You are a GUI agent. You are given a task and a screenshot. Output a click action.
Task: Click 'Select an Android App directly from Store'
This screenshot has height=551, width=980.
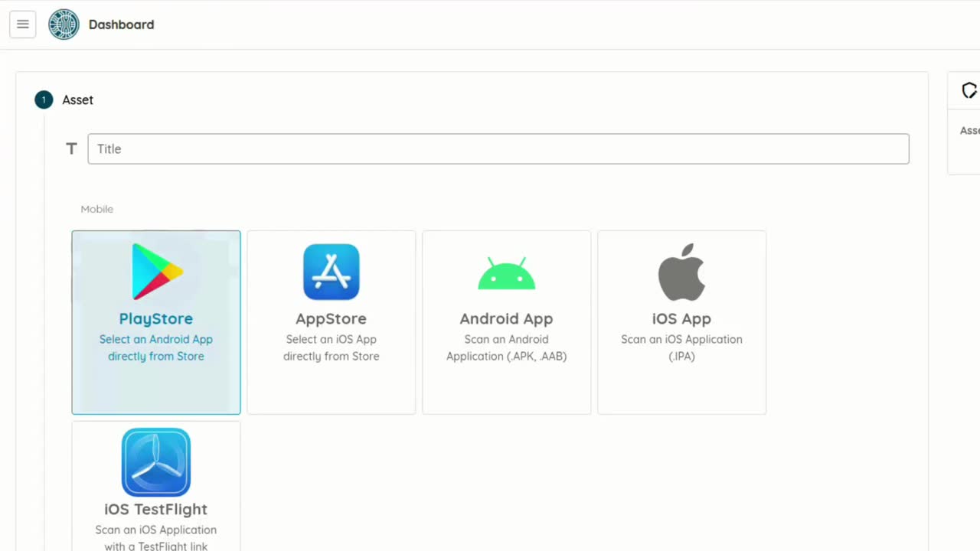pos(156,347)
